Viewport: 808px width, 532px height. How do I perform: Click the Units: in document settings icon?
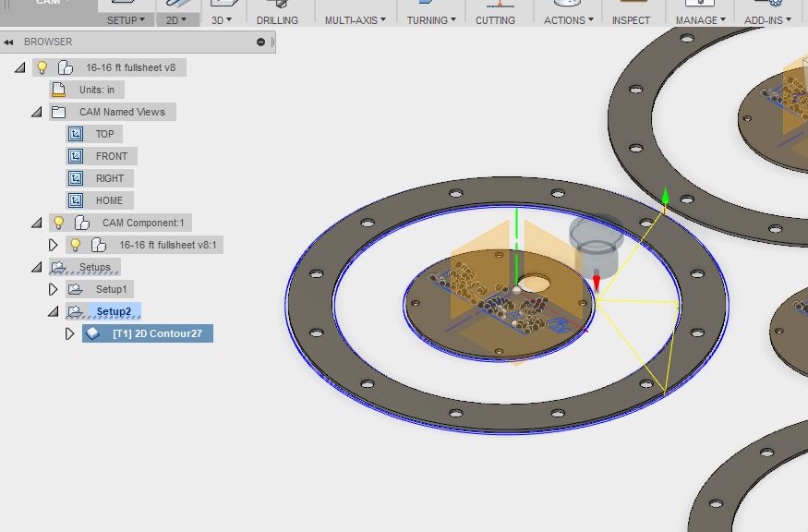pos(57,90)
